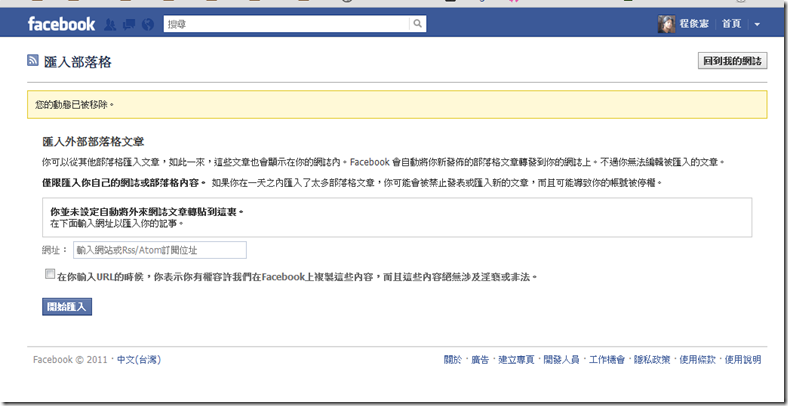Open the 關於 footer link

point(452,360)
